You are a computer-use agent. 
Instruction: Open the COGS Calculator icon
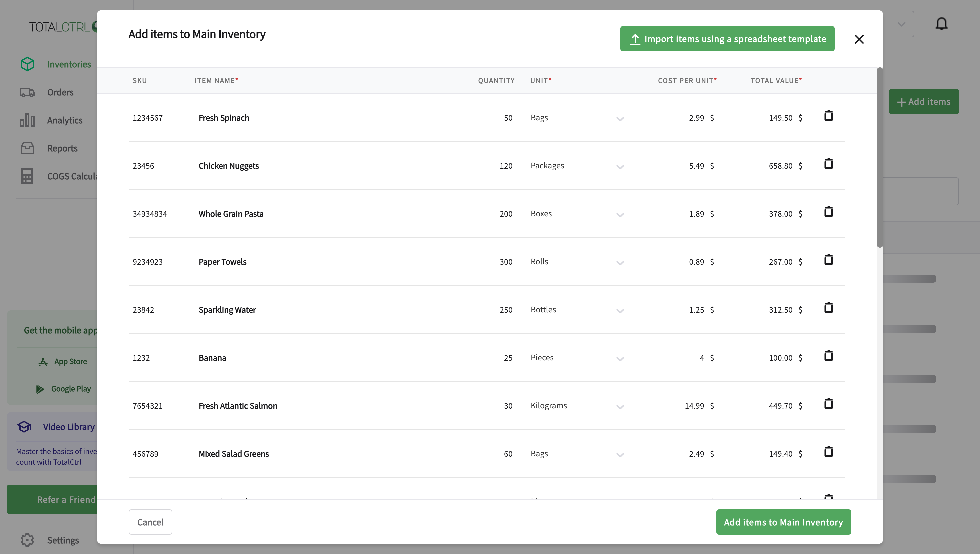pos(27,176)
